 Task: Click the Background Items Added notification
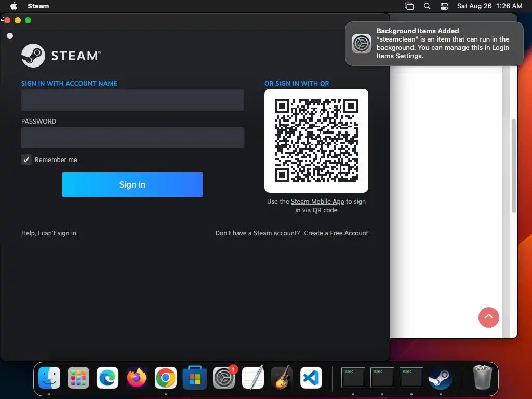point(434,44)
